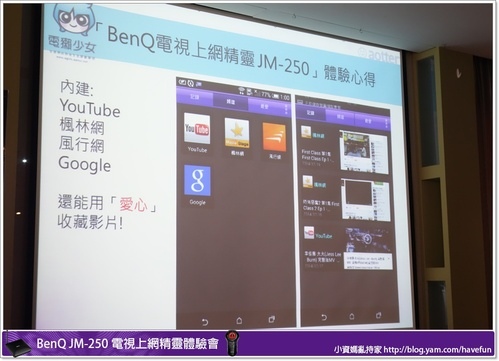This screenshot has width=499, height=361.
Task: Click the "Google" label under the blue icon
Action: (197, 202)
